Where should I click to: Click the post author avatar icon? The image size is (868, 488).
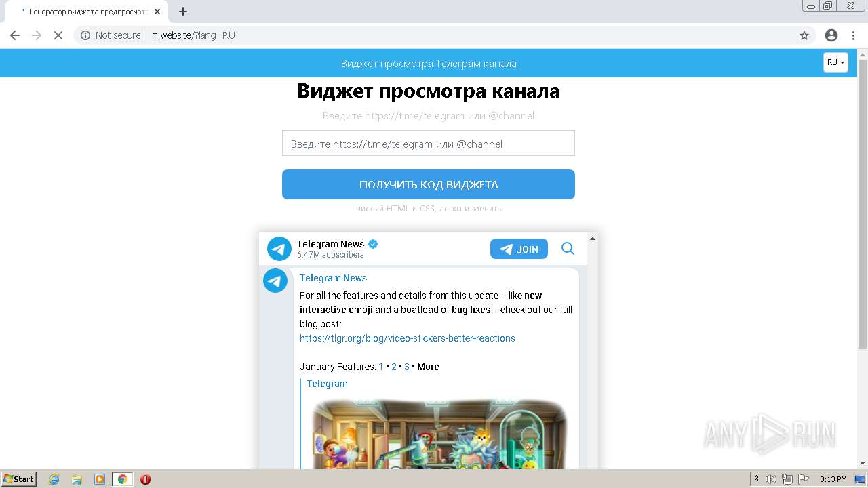tap(275, 281)
